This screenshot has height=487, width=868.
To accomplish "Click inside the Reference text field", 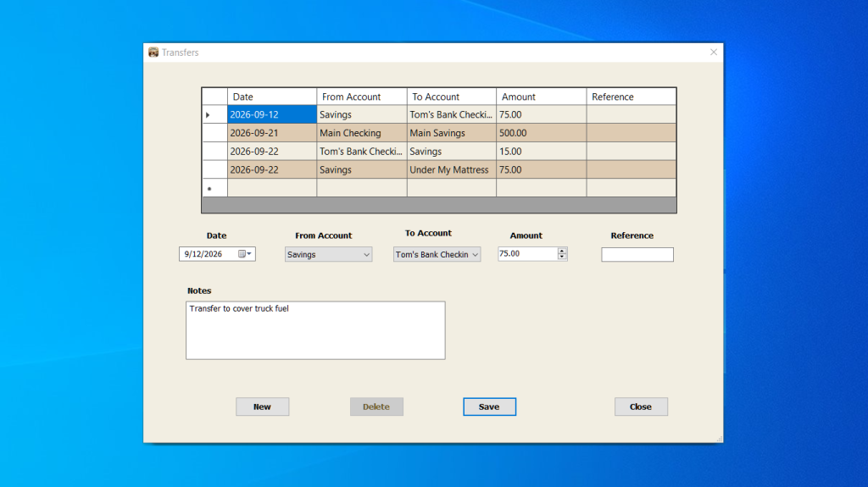I will click(x=637, y=255).
